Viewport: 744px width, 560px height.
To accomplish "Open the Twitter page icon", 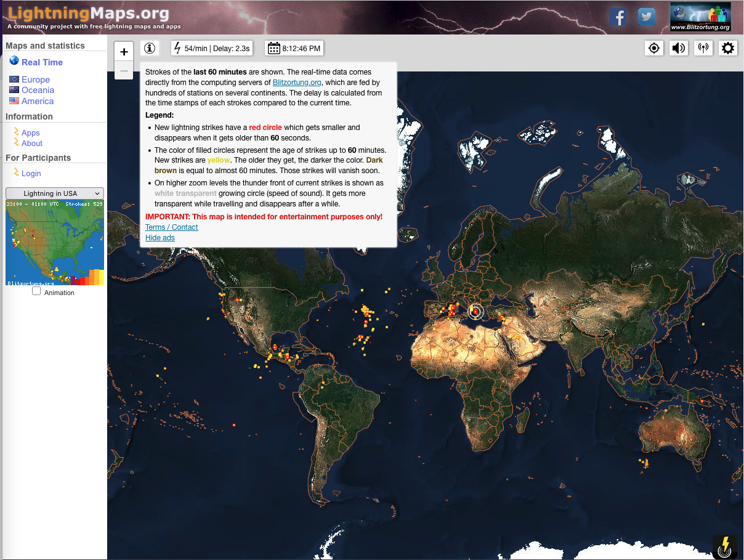I will click(x=646, y=17).
